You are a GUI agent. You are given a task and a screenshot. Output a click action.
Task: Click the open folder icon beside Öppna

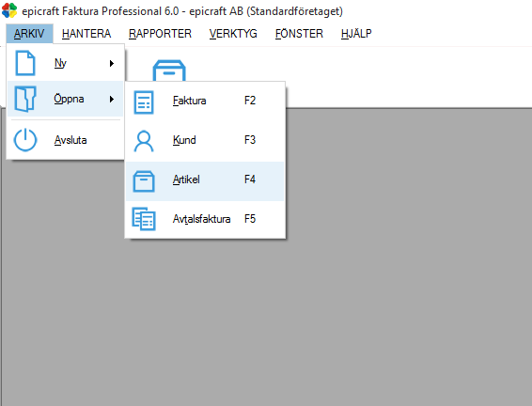click(25, 99)
